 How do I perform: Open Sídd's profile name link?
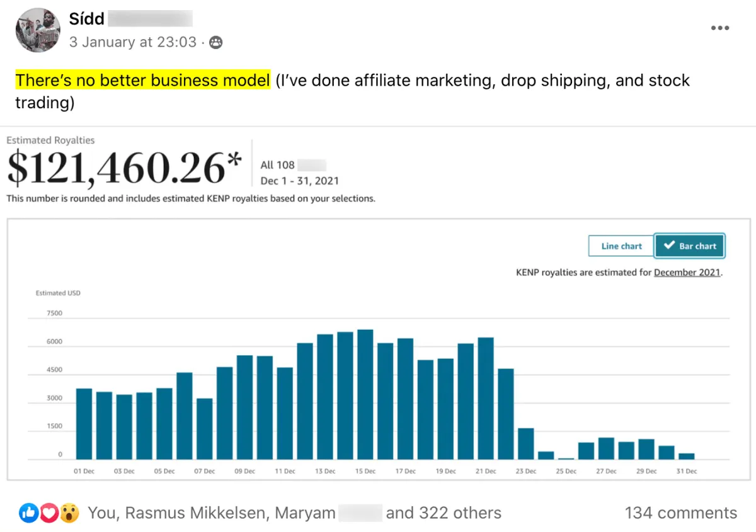(87, 18)
